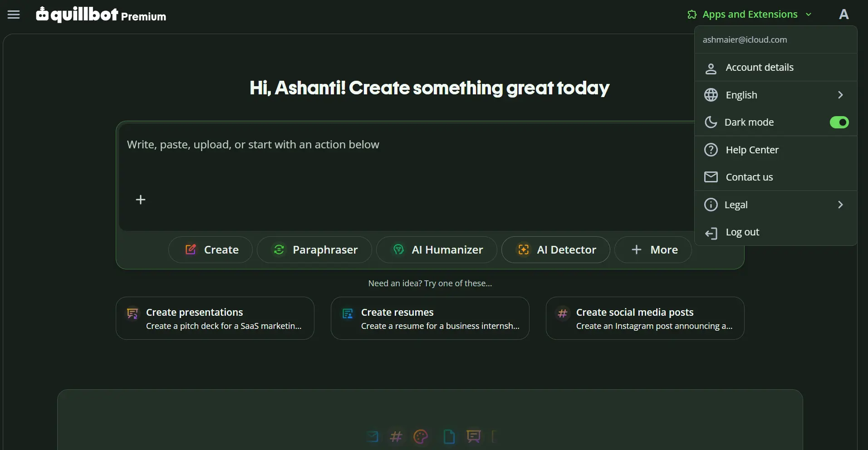Click the AI Humanizer icon
The height and width of the screenshot is (450, 868).
tap(398, 249)
